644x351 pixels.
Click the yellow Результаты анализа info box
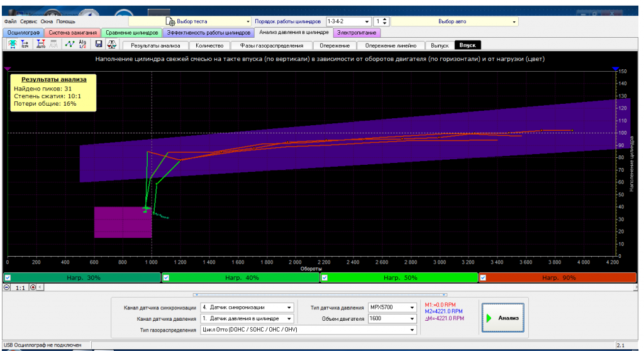click(53, 92)
